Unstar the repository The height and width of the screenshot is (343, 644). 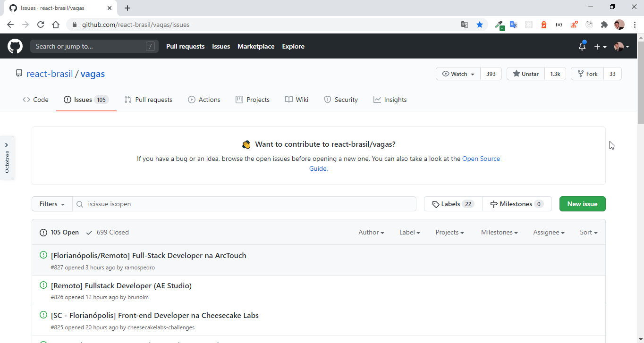525,74
